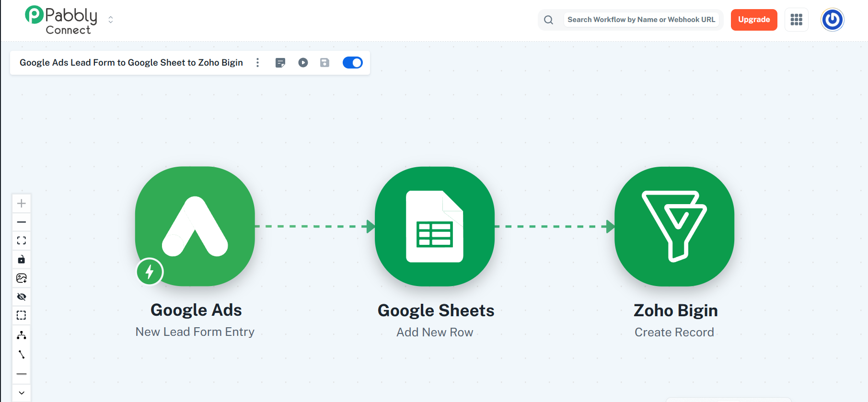
Task: Toggle the canvas lock
Action: (x=22, y=260)
